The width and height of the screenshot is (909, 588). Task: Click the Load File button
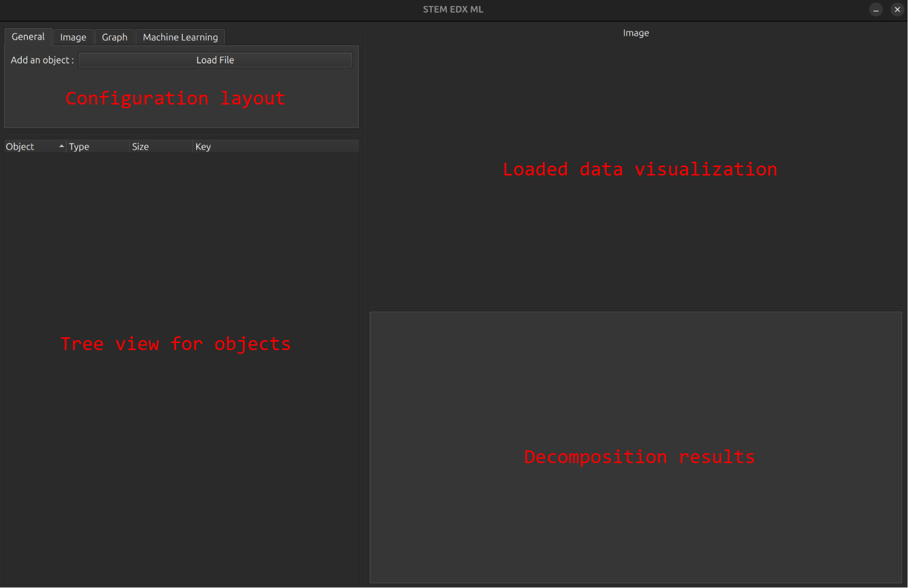click(x=215, y=60)
